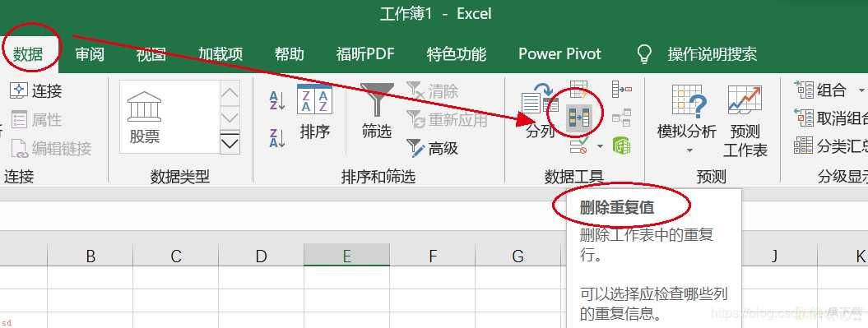The width and height of the screenshot is (868, 328).
Task: Click the lightbulb icon beside 操作说明搜索
Action: (x=644, y=53)
